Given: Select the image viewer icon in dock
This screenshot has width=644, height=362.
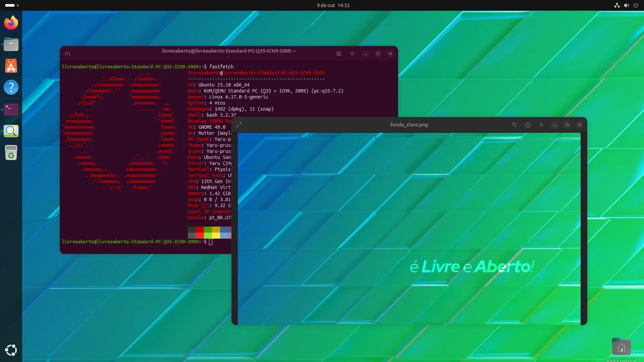Looking at the screenshot, I should [11, 131].
